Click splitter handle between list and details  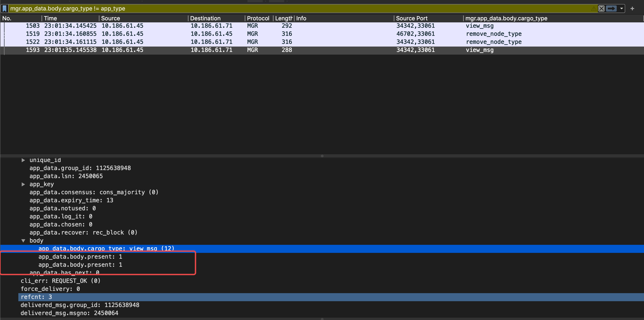(x=322, y=156)
